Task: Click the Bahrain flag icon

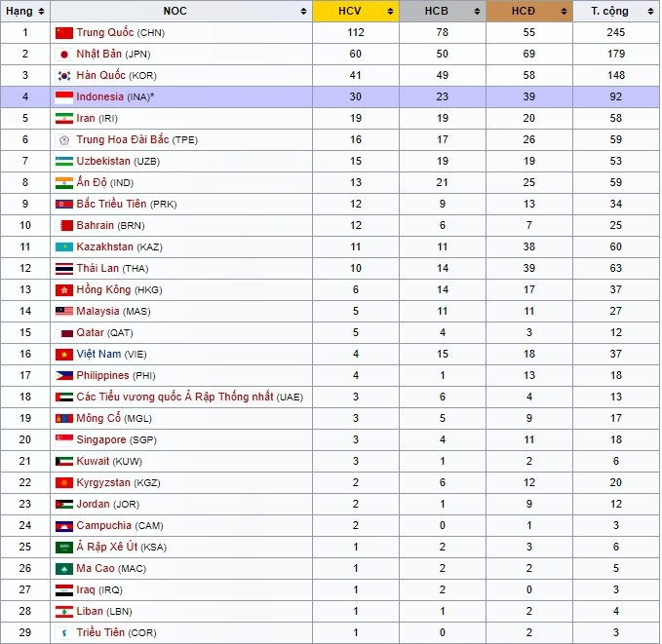Action: point(64,226)
